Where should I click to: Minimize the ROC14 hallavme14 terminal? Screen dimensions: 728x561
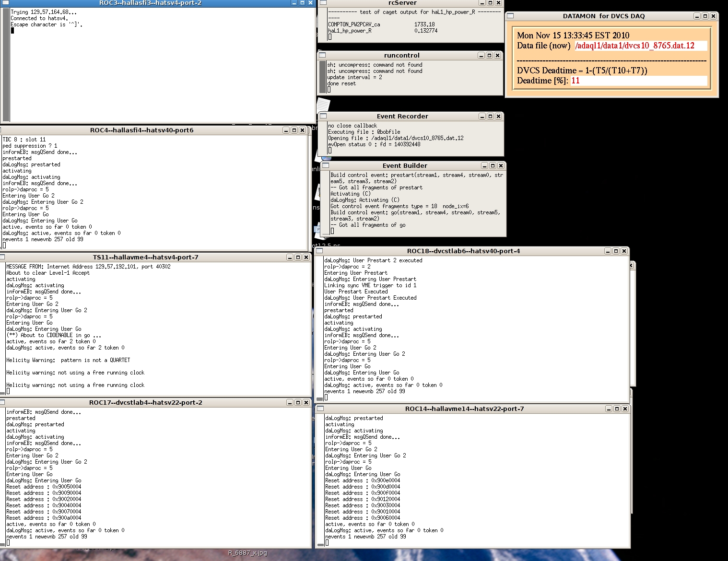click(x=609, y=409)
